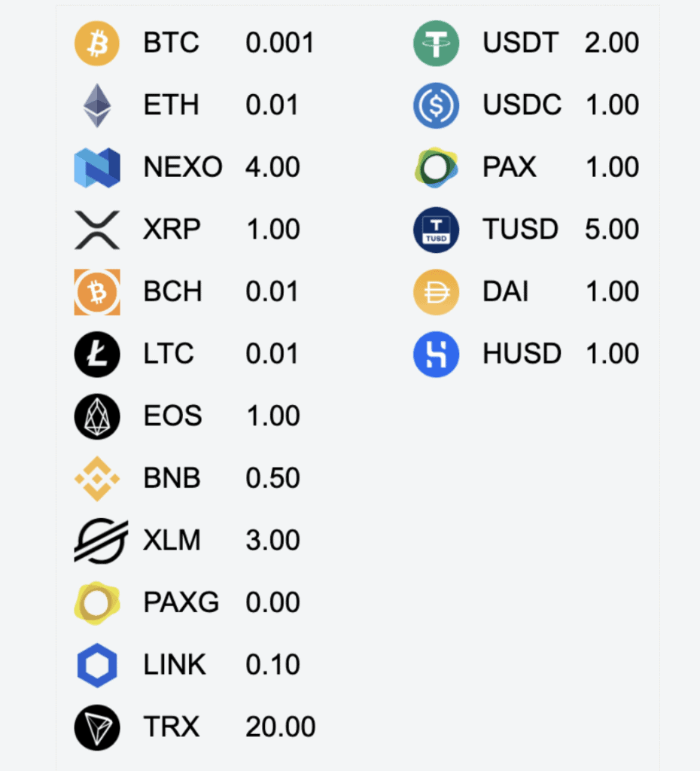Select the yellow Binance BNB icon
The image size is (700, 771).
point(97,478)
